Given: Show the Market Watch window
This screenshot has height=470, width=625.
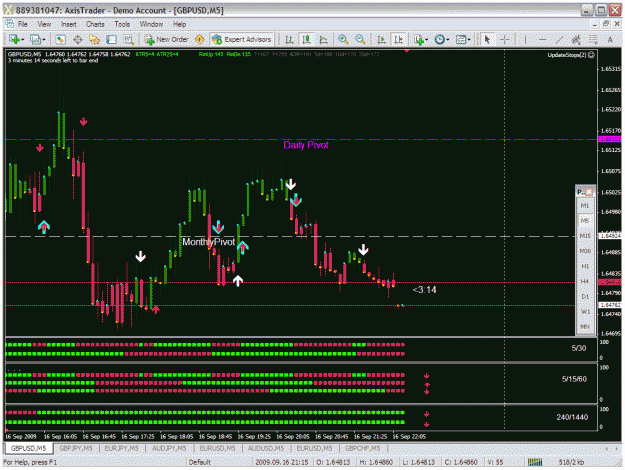Looking at the screenshot, I should (60, 39).
